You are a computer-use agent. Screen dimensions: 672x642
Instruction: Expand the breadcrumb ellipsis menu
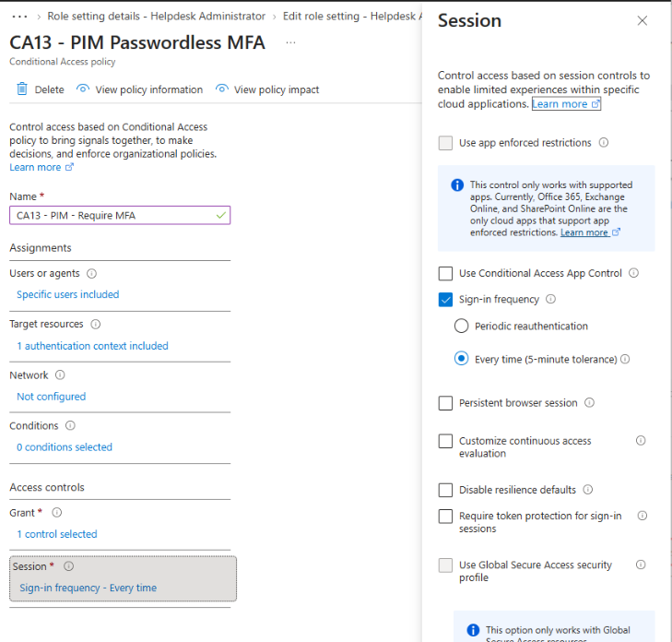coord(19,17)
